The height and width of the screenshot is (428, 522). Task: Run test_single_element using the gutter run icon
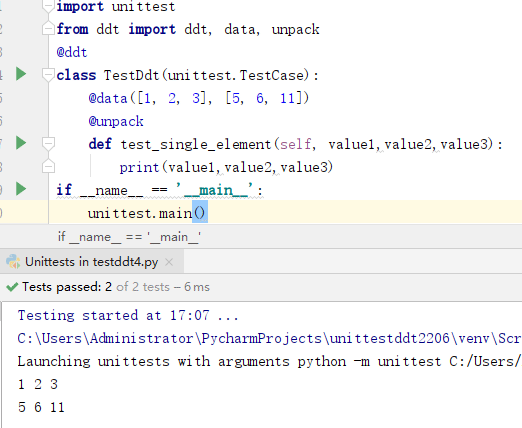pos(21,143)
